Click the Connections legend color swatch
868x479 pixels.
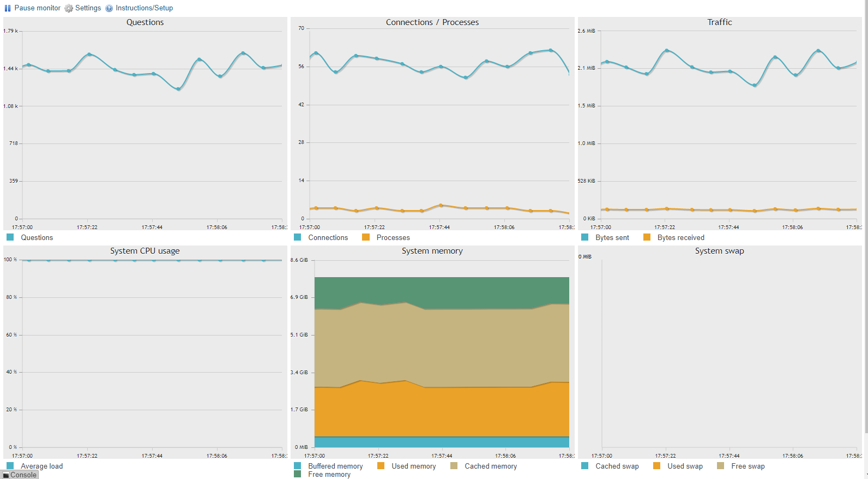click(x=297, y=237)
